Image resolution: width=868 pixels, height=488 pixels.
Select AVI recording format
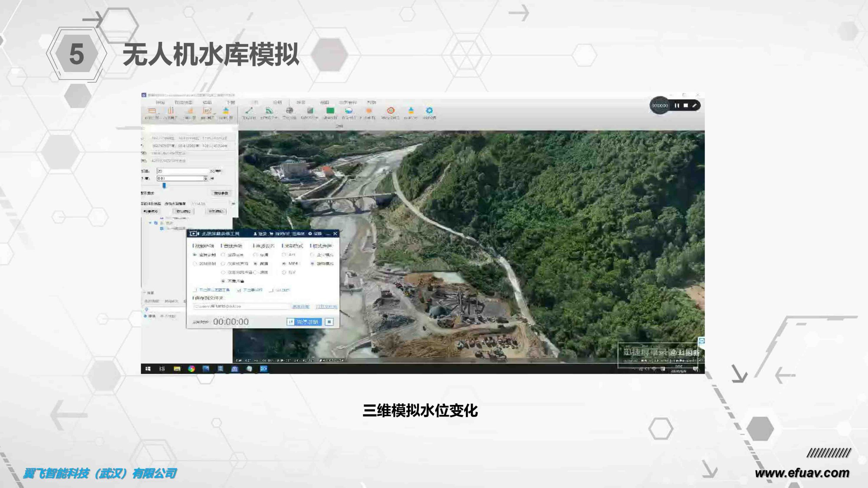(x=289, y=255)
